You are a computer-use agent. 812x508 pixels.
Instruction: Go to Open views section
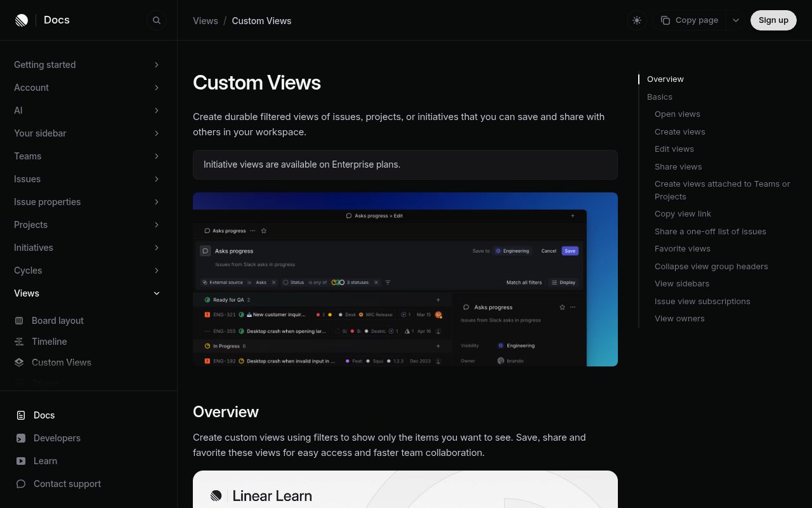pos(678,114)
